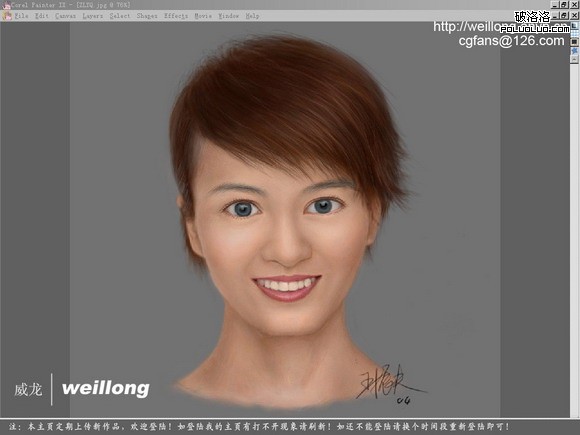Restore down the ZLTQ.jpg document window
This screenshot has width=580, height=435.
pos(564,16)
